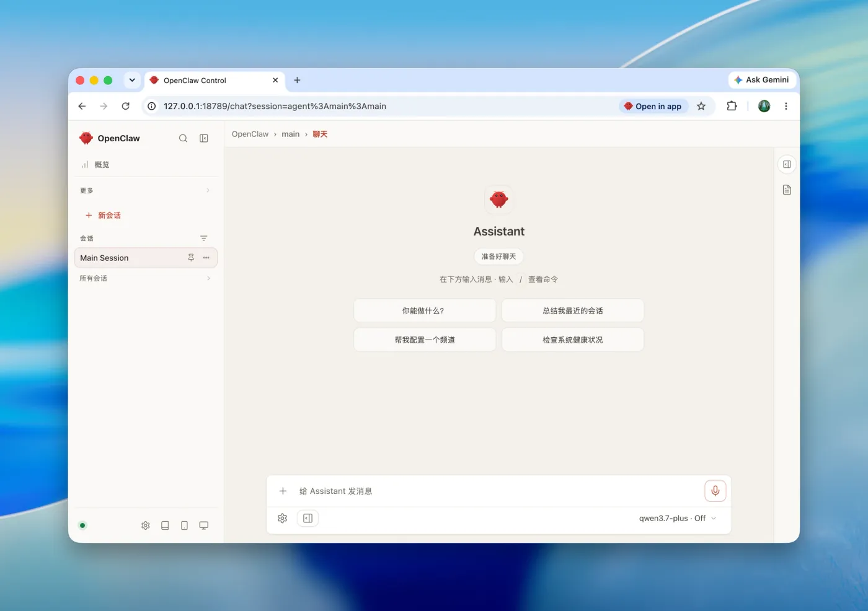The image size is (868, 611).
Task: Go forward in browser history
Action: click(x=104, y=106)
